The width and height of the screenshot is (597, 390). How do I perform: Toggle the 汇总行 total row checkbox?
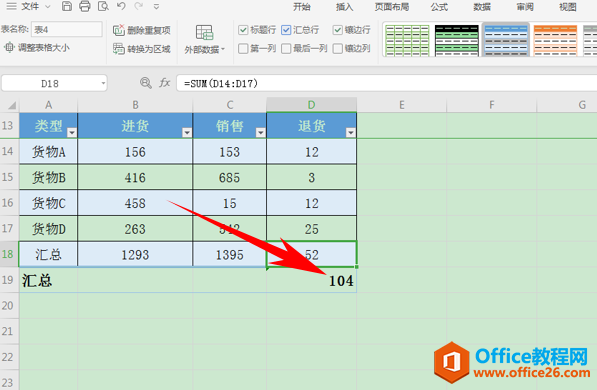coord(286,30)
